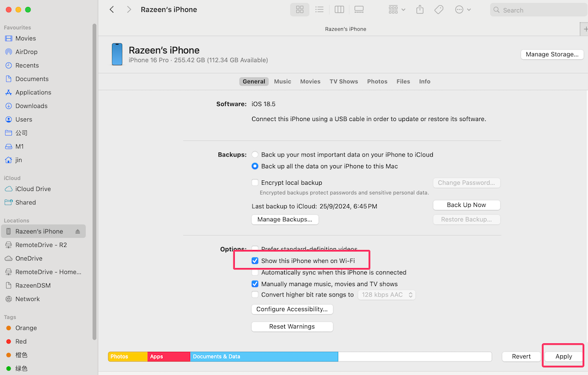Switch to gallery view
This screenshot has height=375, width=588.
click(359, 10)
